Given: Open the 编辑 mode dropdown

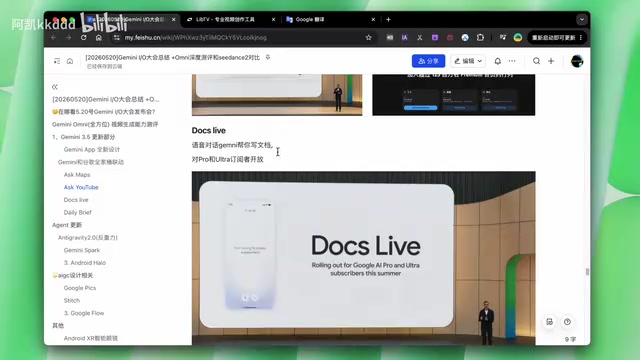Looking at the screenshot, I should [x=468, y=61].
